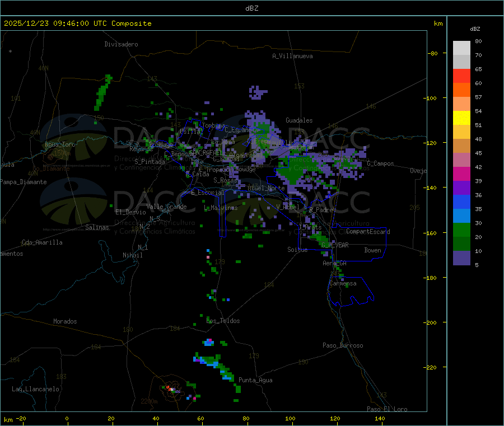The width and height of the screenshot is (504, 426).
Task: Click the Paso_El_Loro map label
Action: tap(388, 409)
